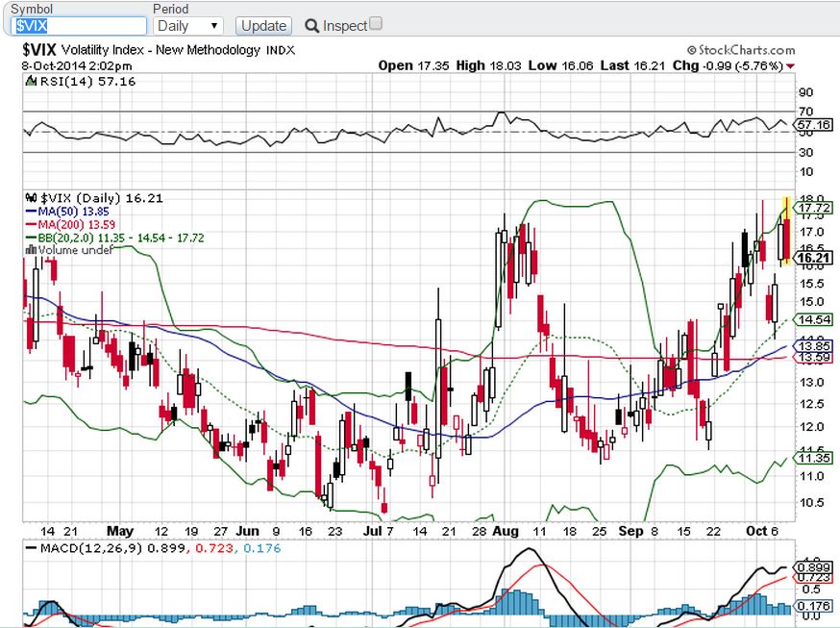
Task: Click the 14.54 middle band price tag
Action: [x=814, y=320]
